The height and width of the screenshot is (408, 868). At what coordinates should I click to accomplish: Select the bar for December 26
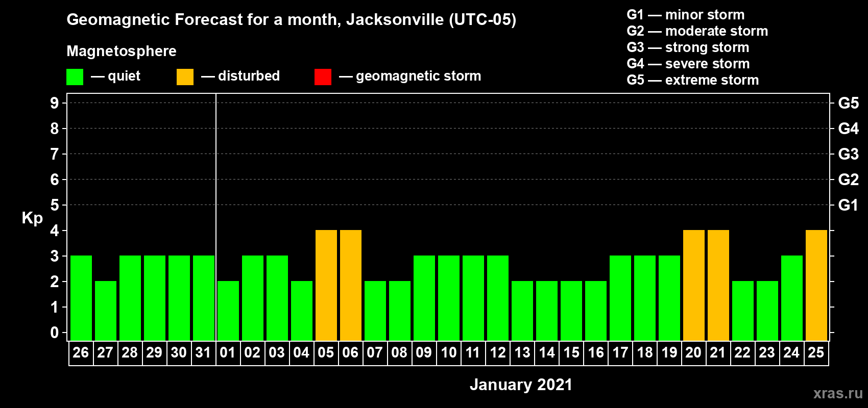point(81,298)
